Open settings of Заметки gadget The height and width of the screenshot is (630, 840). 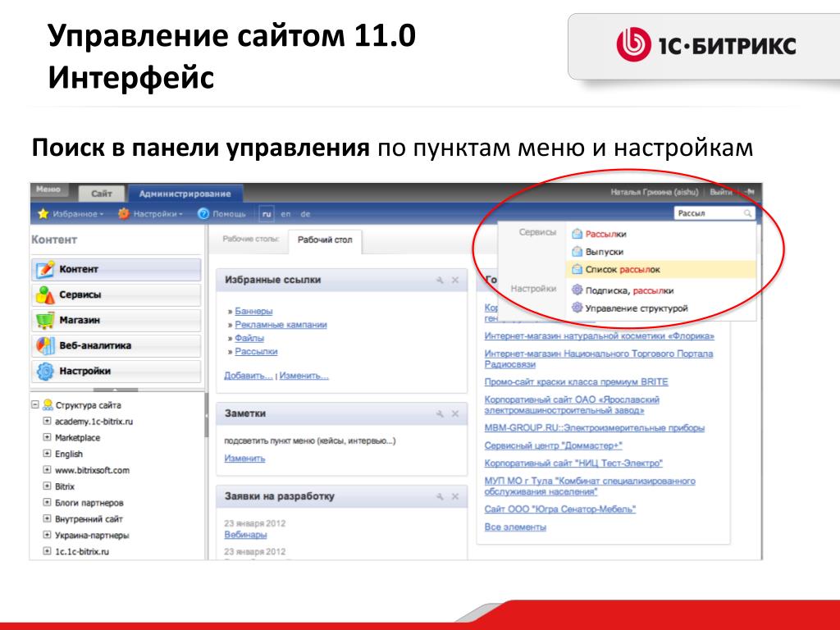(440, 413)
